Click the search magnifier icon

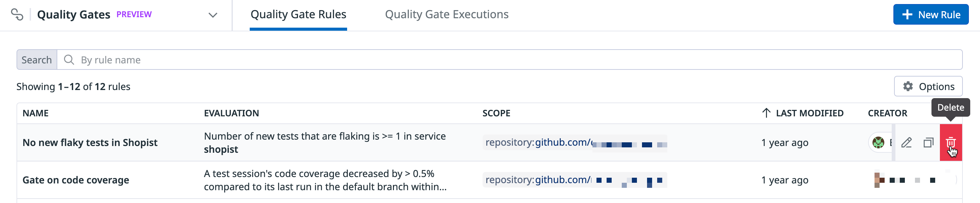tap(69, 60)
